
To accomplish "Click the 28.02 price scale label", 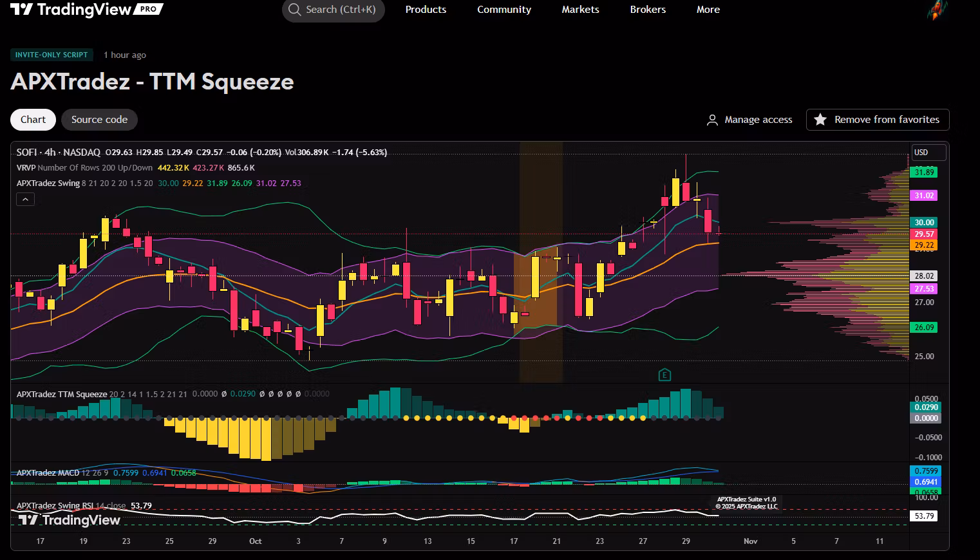I will tap(925, 276).
